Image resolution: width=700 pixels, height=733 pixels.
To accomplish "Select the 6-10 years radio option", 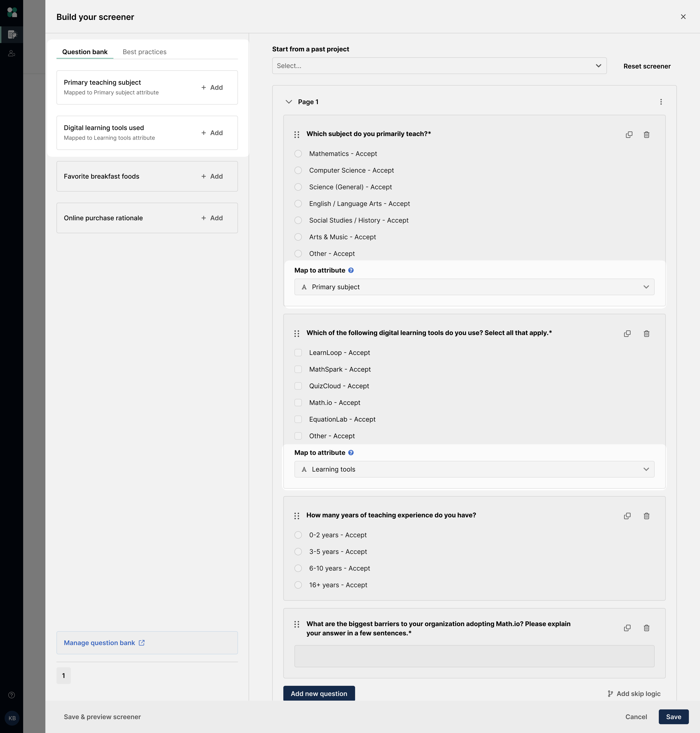I will [298, 568].
